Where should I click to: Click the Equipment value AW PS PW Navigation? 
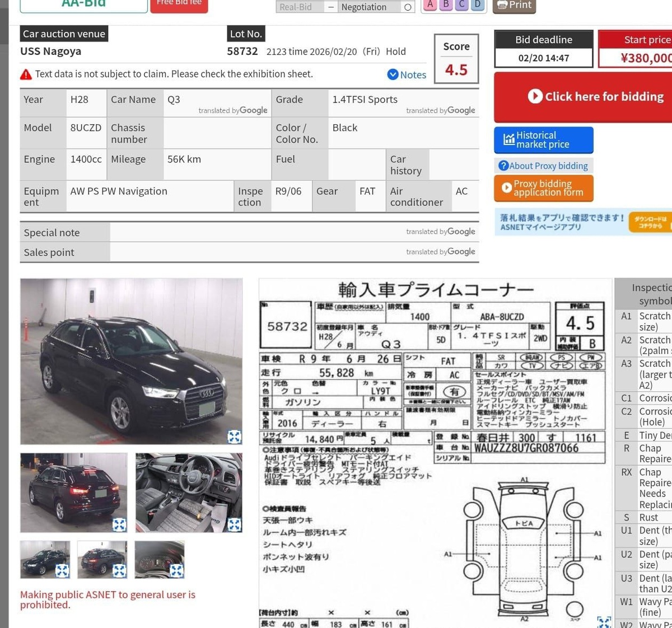click(x=119, y=191)
